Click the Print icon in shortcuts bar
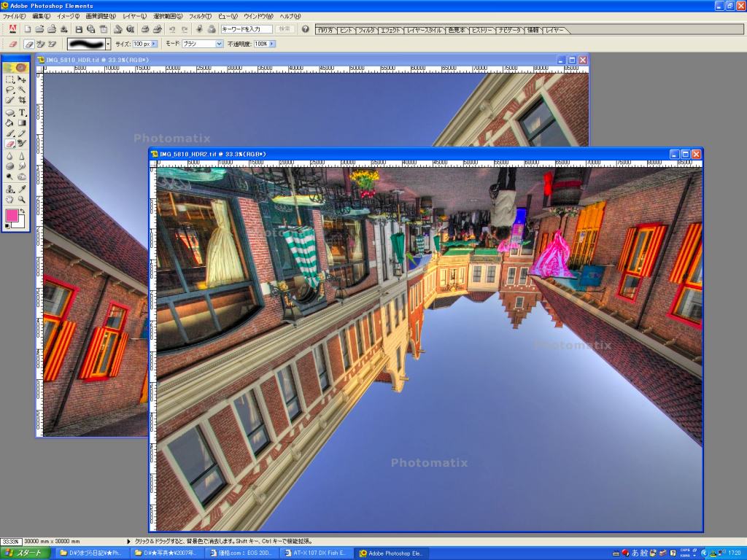 (145, 29)
